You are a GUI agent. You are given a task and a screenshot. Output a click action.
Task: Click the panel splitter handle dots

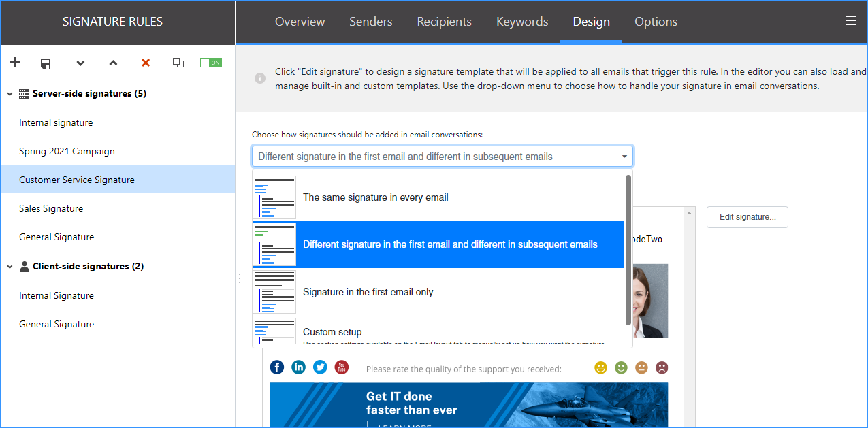tap(239, 278)
